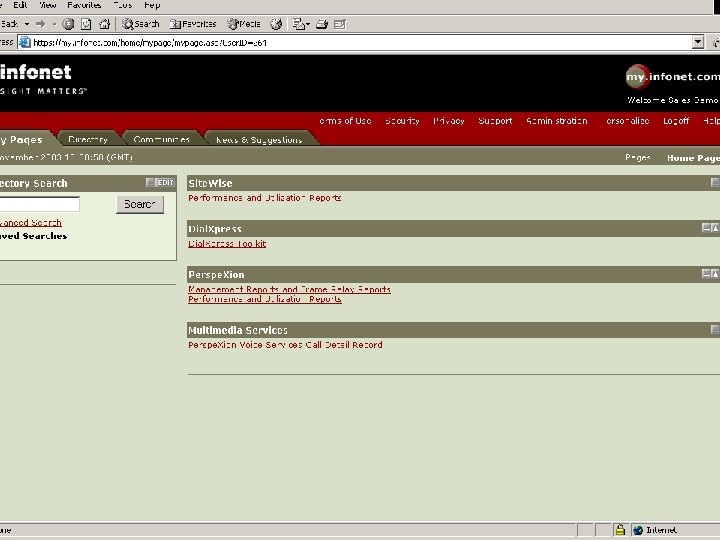Open the DialXpress Tool kit link
This screenshot has width=720, height=540.
point(227,244)
